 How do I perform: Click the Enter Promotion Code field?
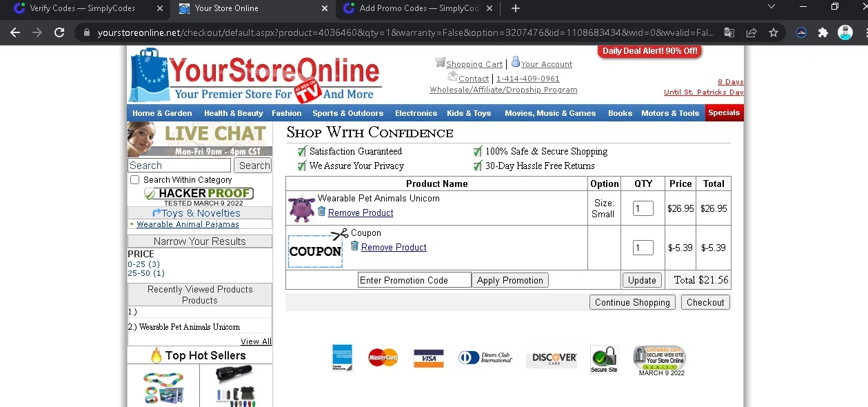point(414,280)
